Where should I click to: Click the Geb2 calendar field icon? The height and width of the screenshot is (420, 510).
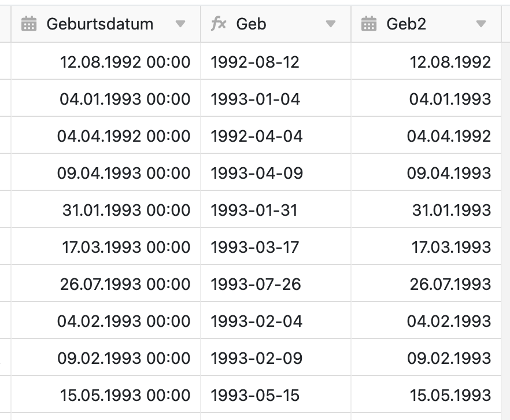click(x=369, y=24)
